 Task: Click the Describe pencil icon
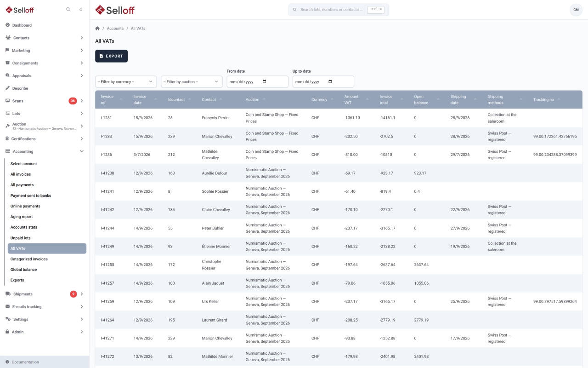pos(7,88)
